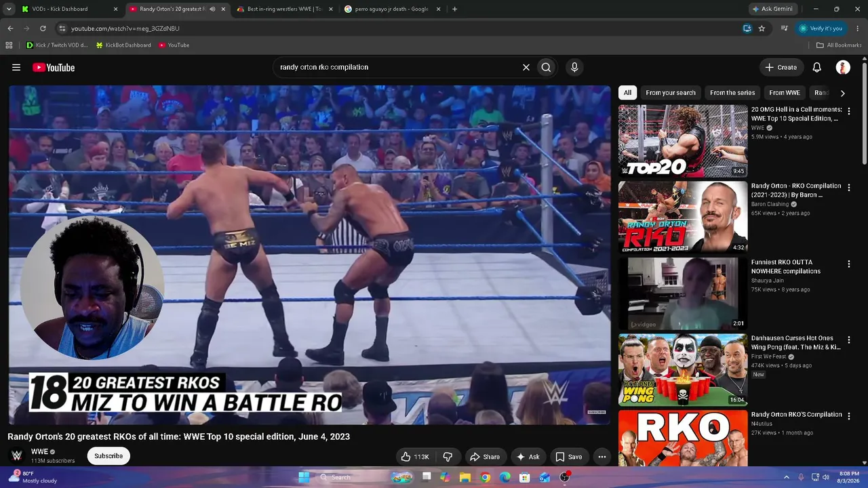Image resolution: width=868 pixels, height=488 pixels.
Task: Open File Explorer from taskbar
Action: 465,477
